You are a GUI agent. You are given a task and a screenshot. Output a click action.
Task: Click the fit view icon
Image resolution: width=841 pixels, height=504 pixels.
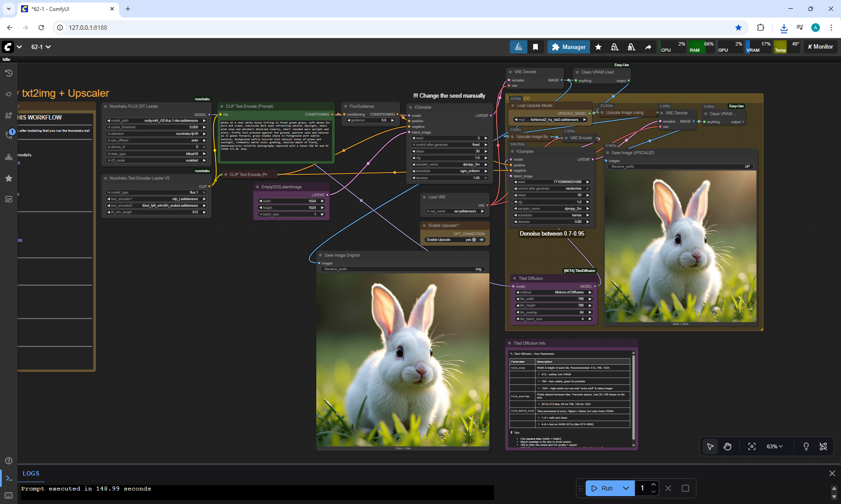(x=752, y=446)
